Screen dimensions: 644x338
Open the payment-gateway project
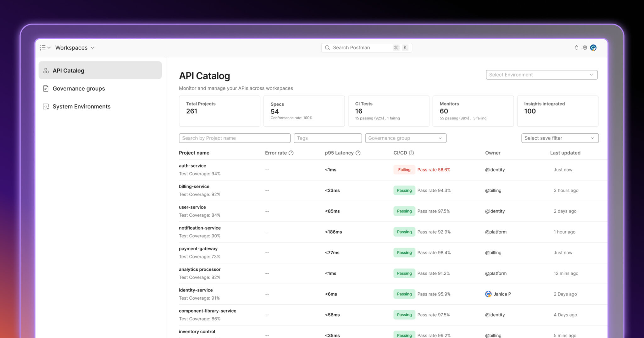point(198,249)
